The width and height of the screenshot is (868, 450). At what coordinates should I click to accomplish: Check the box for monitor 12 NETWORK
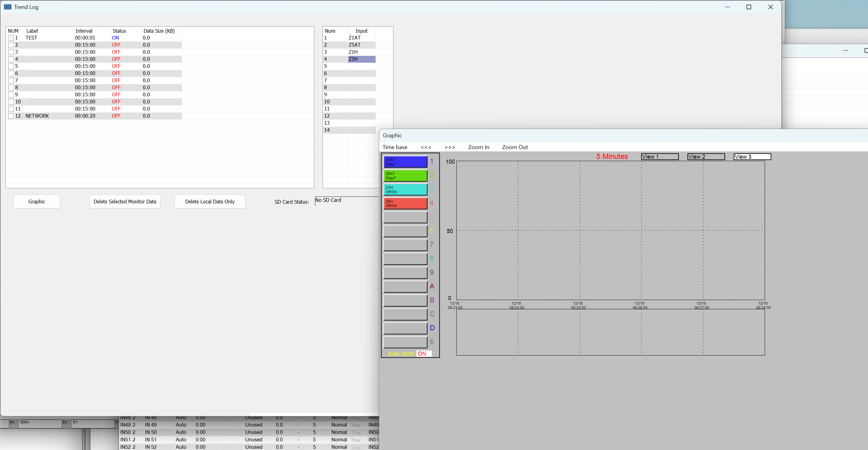click(11, 116)
